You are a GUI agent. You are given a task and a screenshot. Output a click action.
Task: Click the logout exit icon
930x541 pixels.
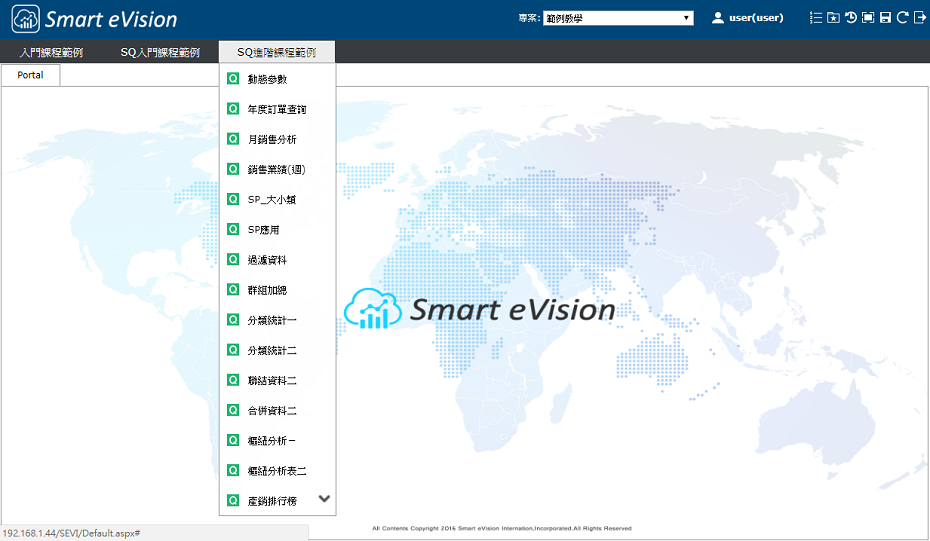pyautogui.click(x=919, y=18)
